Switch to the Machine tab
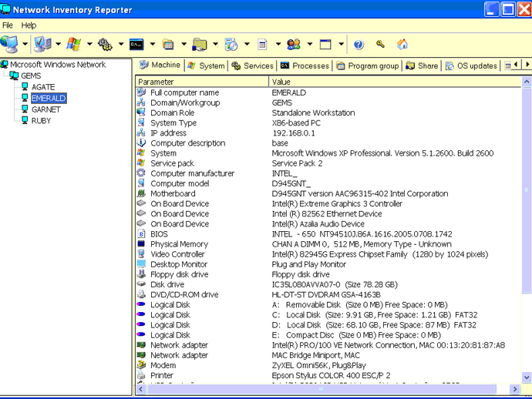 click(160, 65)
